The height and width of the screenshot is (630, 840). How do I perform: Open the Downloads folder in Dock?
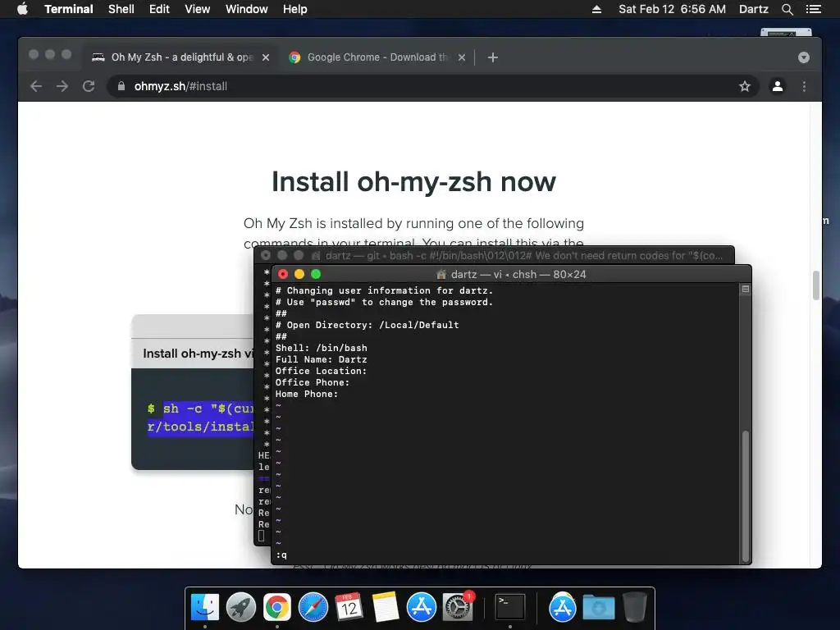[x=598, y=608]
